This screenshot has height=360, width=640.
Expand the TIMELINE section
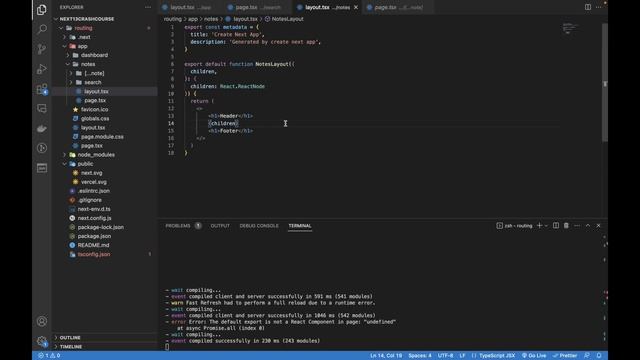(71, 347)
